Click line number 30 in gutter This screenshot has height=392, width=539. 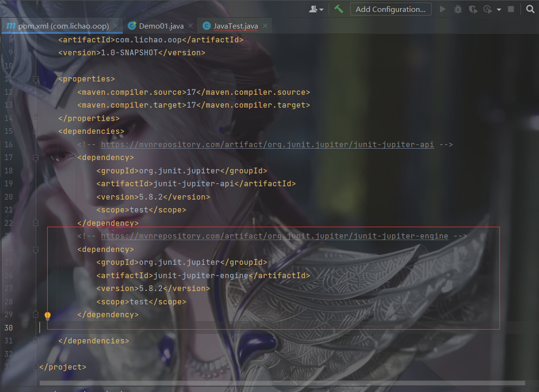(9, 328)
